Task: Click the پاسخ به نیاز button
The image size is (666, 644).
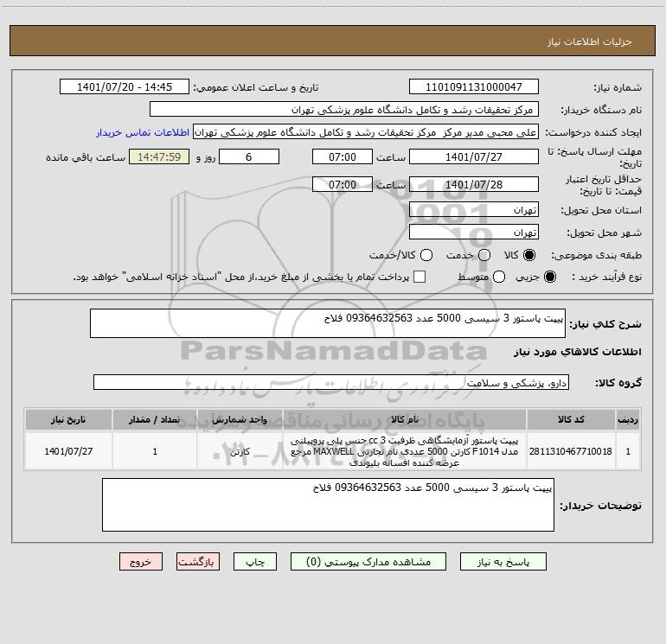Action: coord(503,562)
